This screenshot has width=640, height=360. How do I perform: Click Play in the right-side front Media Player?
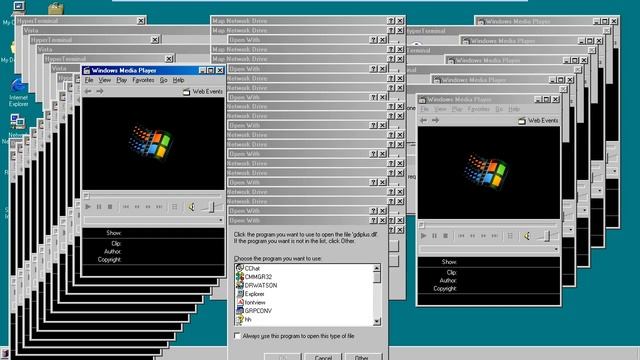pyautogui.click(x=423, y=236)
